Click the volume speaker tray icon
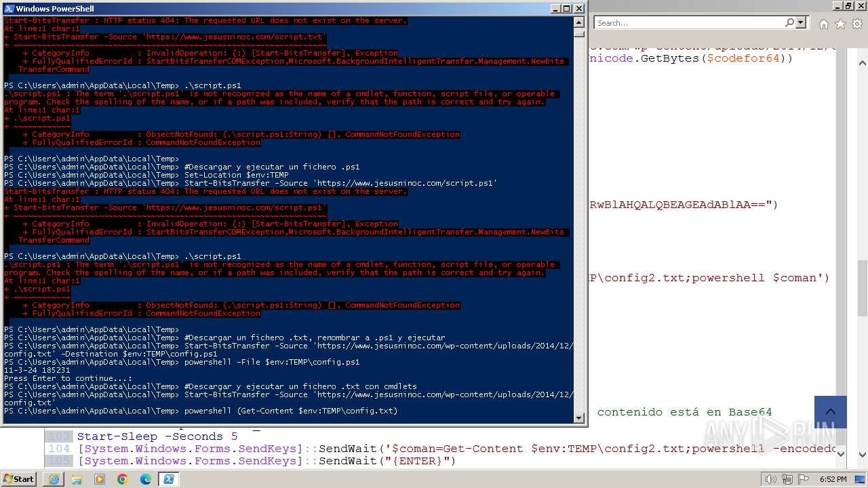The image size is (868, 488). pyautogui.click(x=770, y=479)
